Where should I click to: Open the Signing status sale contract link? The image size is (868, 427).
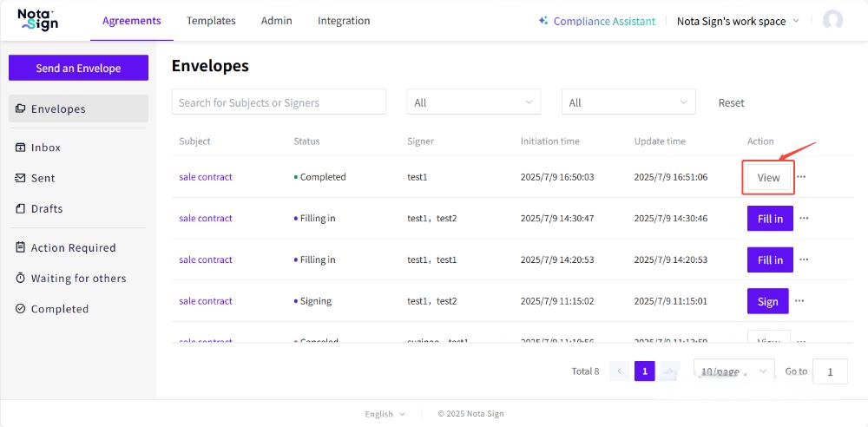tap(206, 301)
